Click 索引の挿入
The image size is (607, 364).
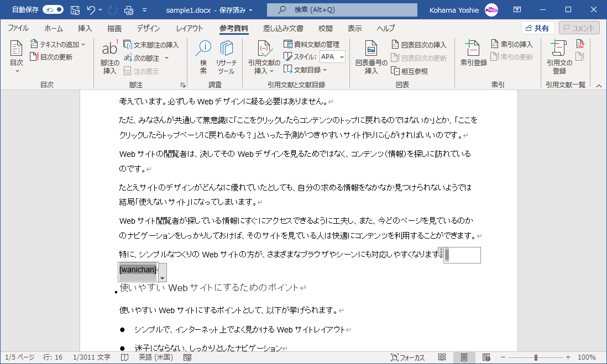[512, 44]
